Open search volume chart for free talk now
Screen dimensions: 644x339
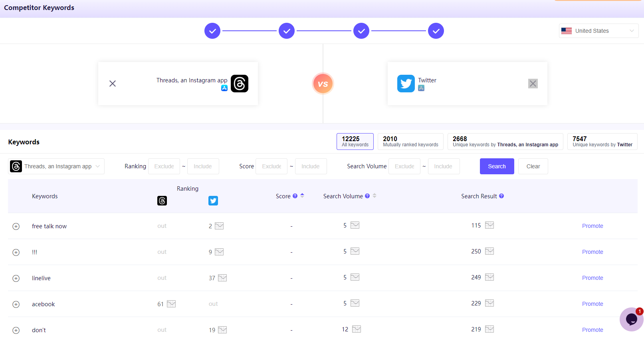[355, 225]
